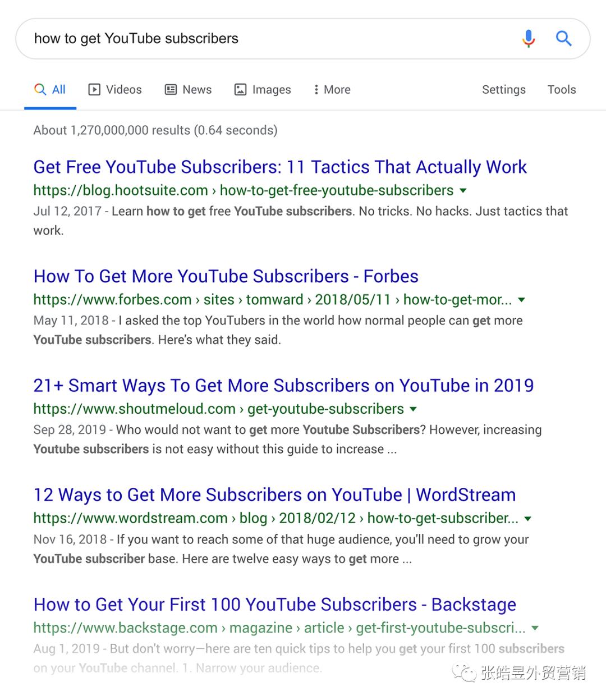
Task: Switch to the Images tab
Action: pyautogui.click(x=271, y=89)
